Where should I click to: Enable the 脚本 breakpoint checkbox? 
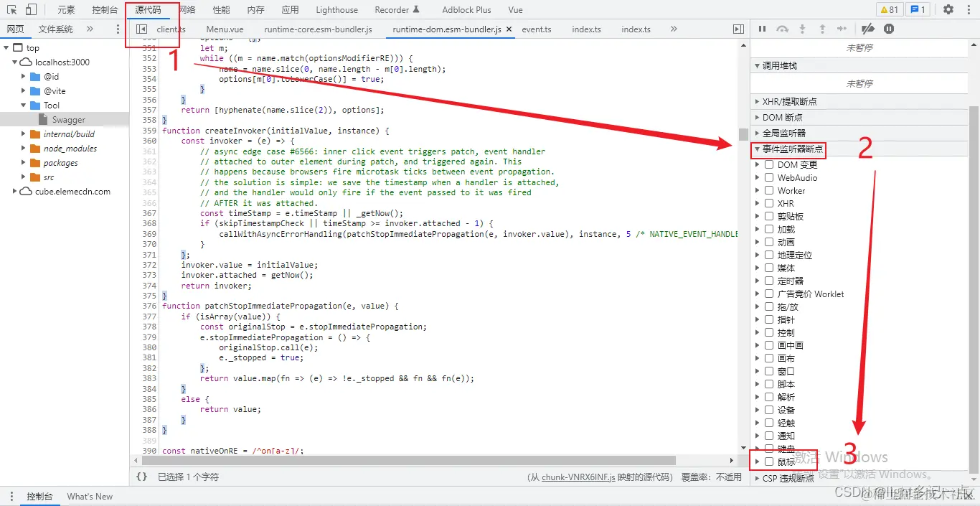tap(769, 384)
